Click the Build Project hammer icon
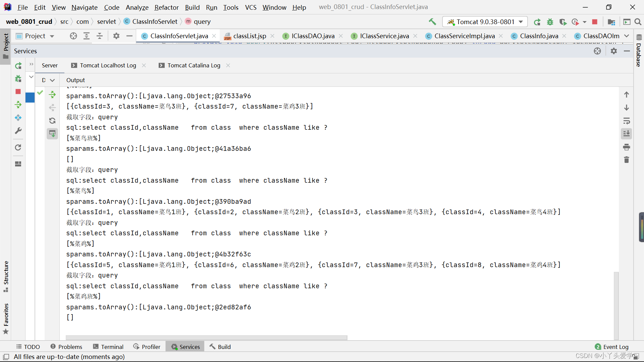This screenshot has height=362, width=644. tap(432, 22)
